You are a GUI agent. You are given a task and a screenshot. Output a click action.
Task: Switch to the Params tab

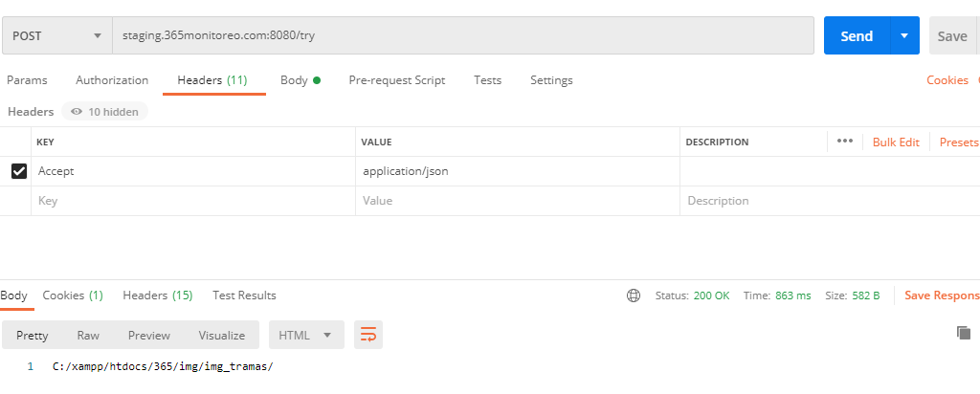(27, 80)
